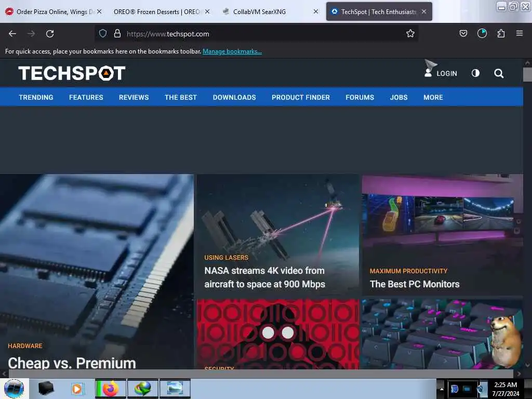The height and width of the screenshot is (399, 532).
Task: Open FORUMS section
Action: tap(360, 97)
